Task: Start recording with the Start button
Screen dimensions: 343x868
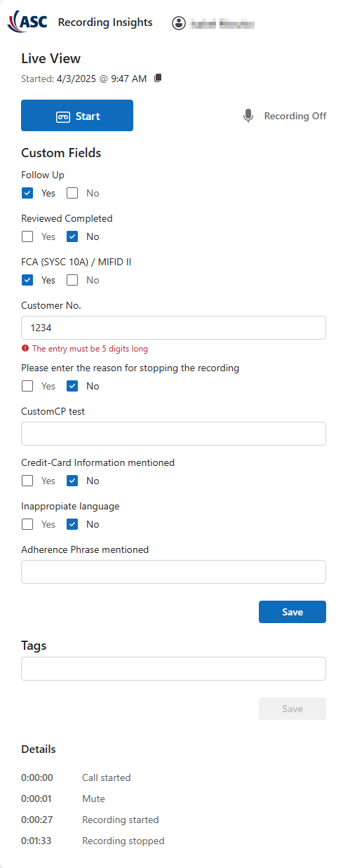Action: 77,116
